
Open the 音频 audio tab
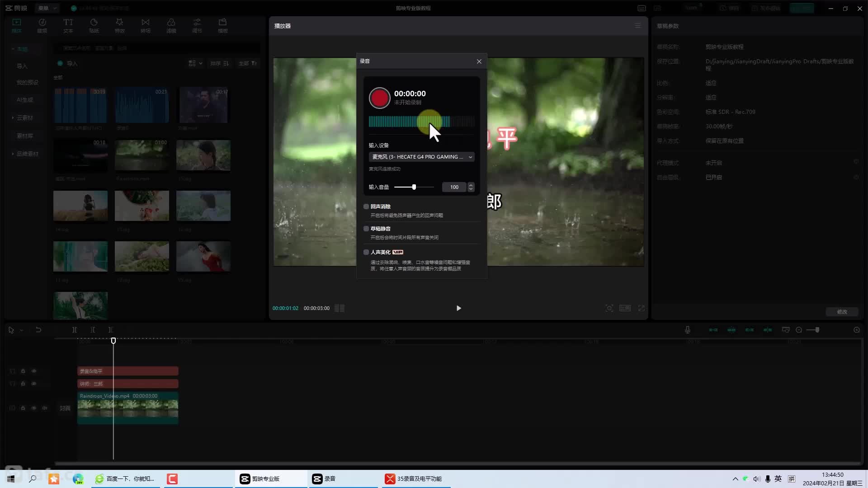pos(42,26)
